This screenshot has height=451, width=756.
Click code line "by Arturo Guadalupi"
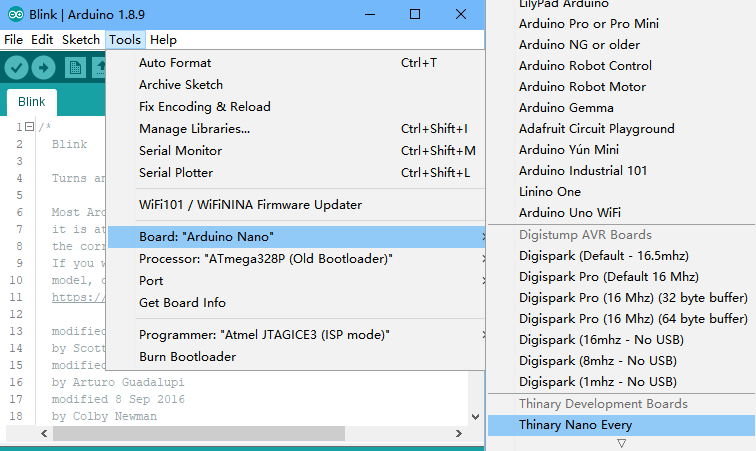coord(118,383)
